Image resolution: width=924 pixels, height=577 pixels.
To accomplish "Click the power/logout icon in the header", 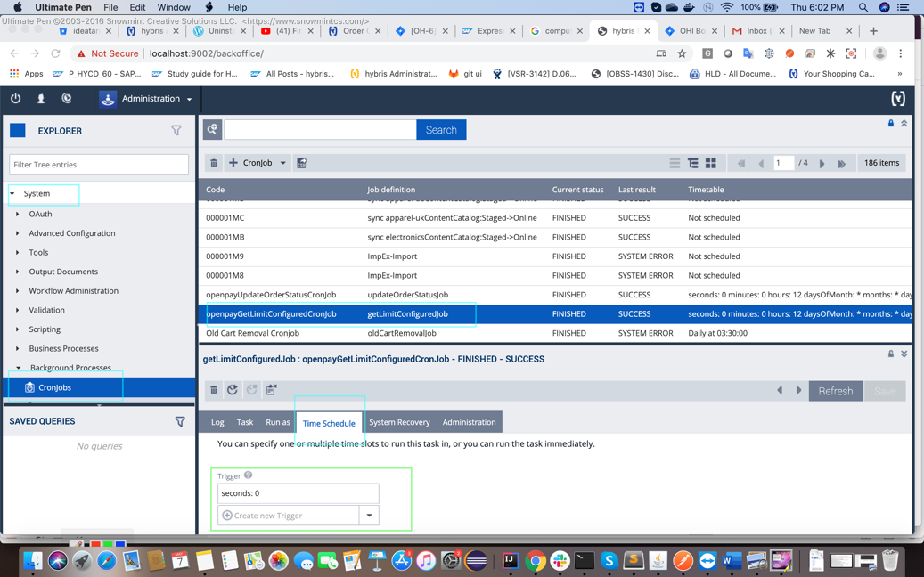I will [16, 99].
